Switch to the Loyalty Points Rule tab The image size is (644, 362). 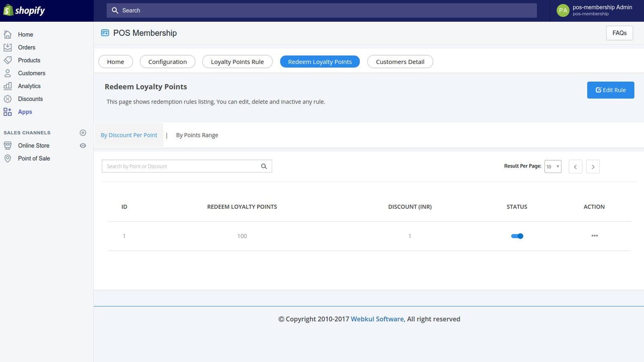click(x=237, y=62)
